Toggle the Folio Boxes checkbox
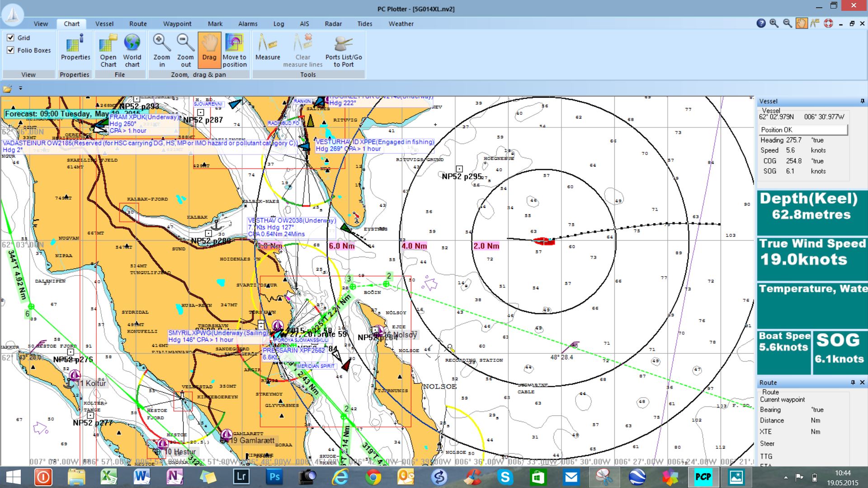Viewport: 868px width, 488px height. click(10, 50)
